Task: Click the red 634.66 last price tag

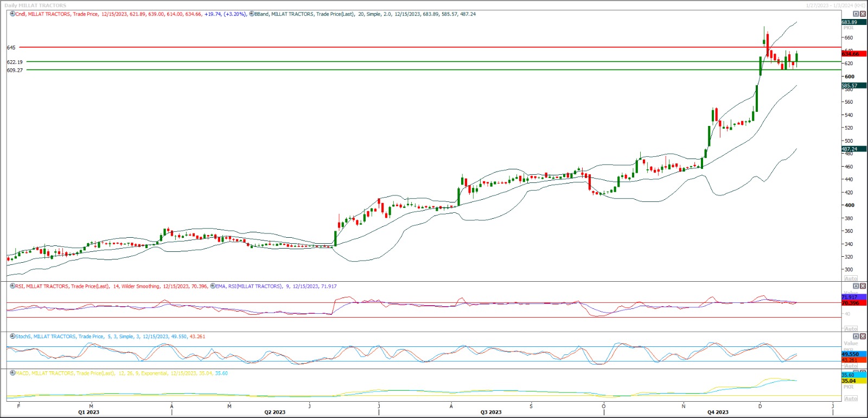Action: [851, 54]
